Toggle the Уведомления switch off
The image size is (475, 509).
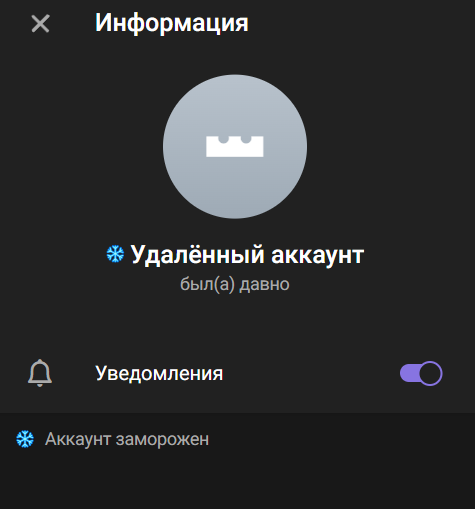pos(421,373)
